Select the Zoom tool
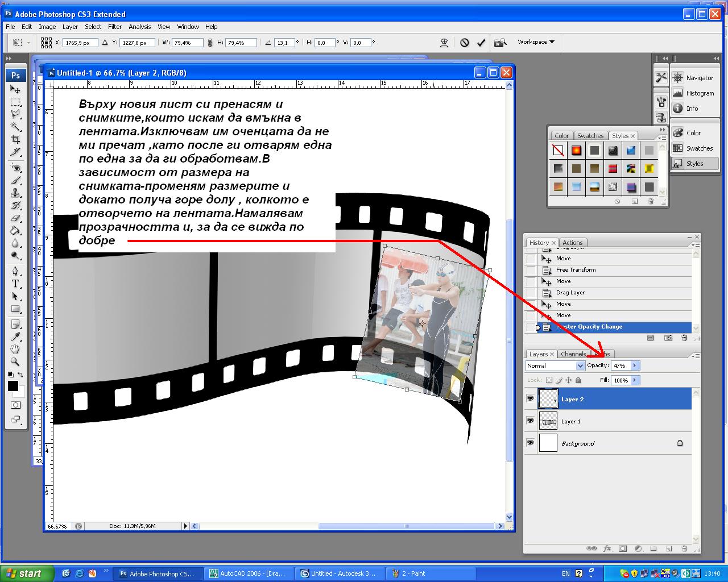Screen dimensions: 728x582 coord(15,361)
